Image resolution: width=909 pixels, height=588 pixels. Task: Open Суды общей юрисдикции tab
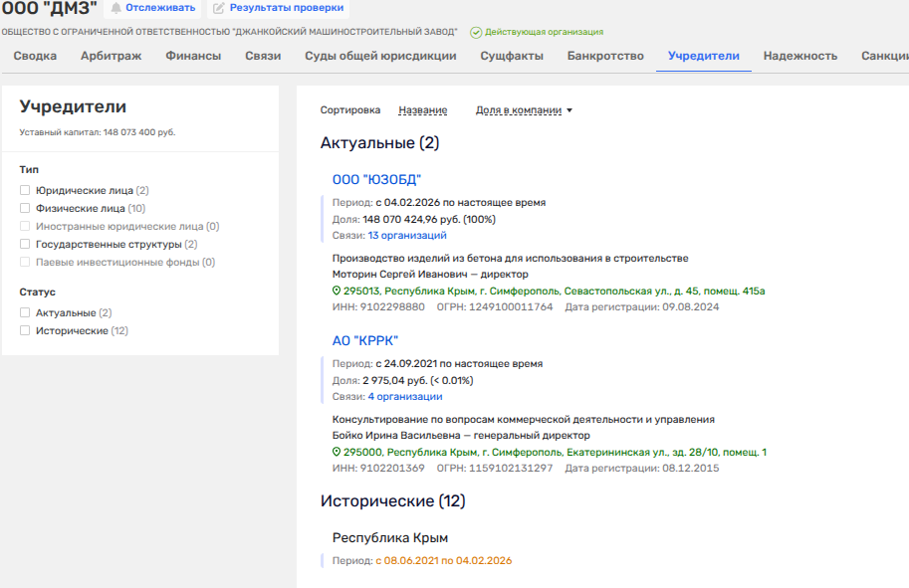tap(380, 56)
